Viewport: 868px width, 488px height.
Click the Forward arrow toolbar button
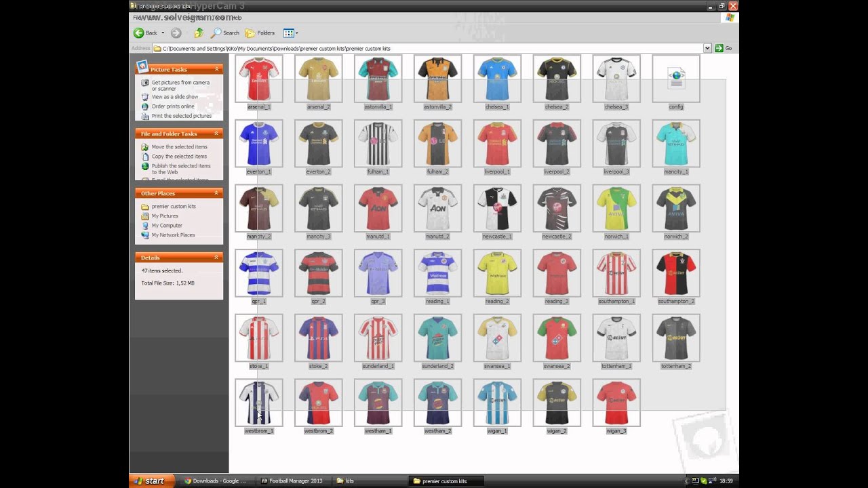(x=176, y=33)
